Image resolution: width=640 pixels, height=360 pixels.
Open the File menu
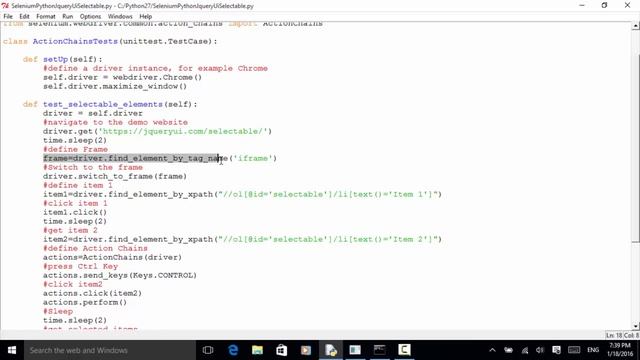[x=8, y=16]
